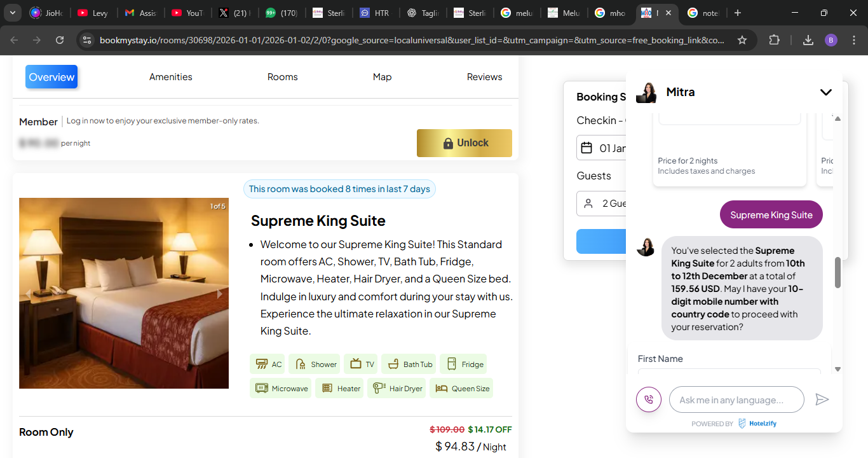Click the gold Unlock button

point(465,143)
